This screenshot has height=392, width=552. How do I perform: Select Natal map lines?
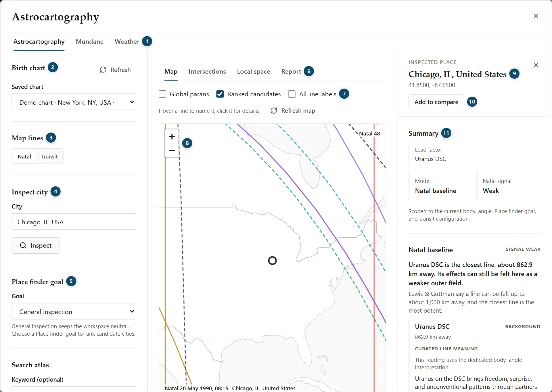click(24, 156)
